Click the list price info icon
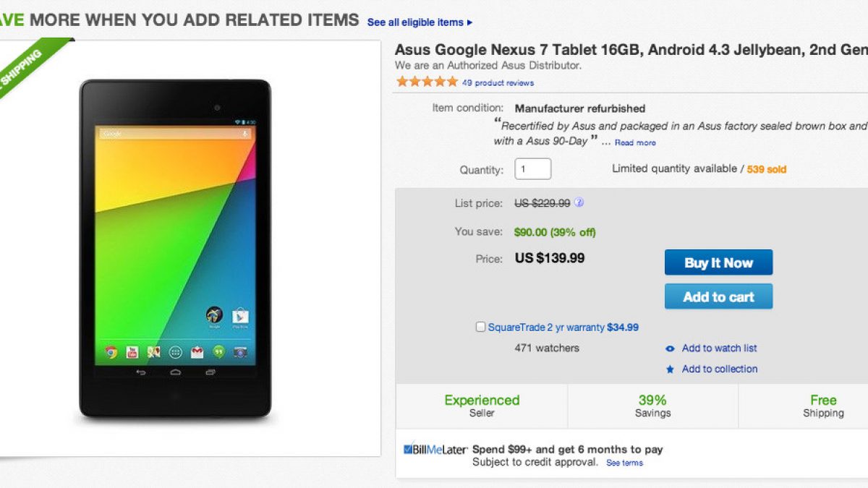This screenshot has height=488, width=868. (579, 203)
